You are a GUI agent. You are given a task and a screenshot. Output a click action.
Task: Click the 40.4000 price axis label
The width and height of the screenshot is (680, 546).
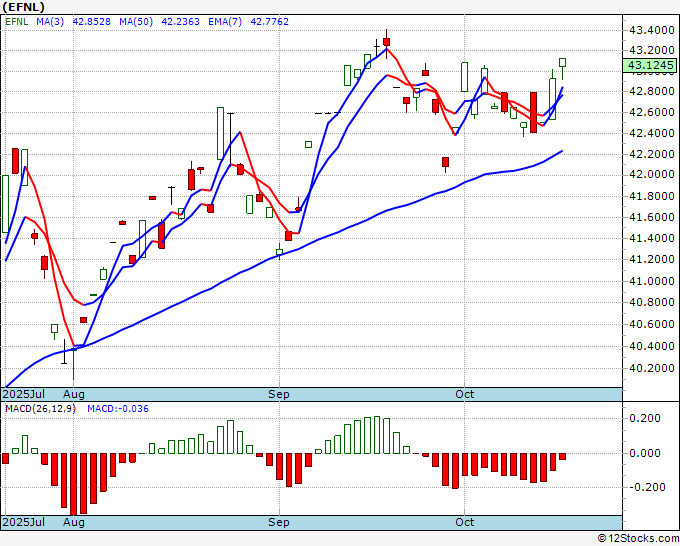652,347
